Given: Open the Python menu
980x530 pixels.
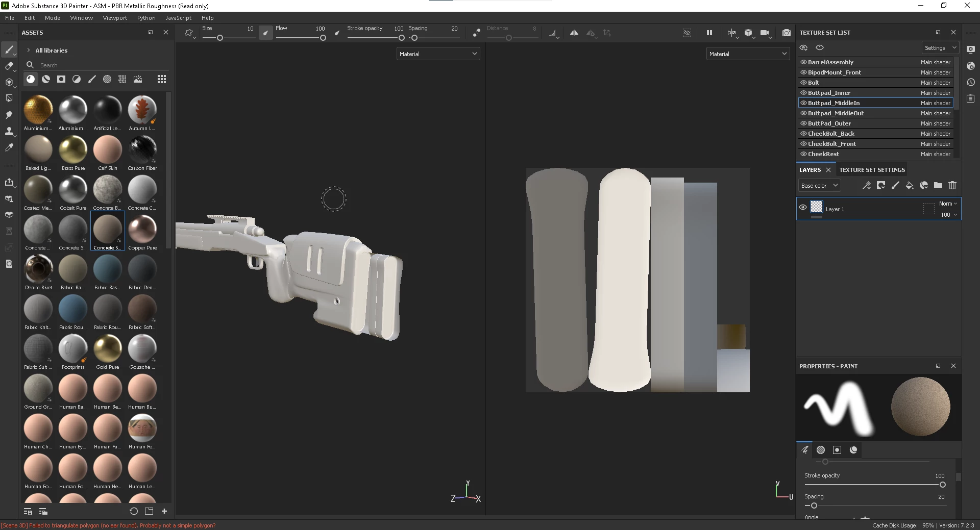Looking at the screenshot, I should point(146,18).
